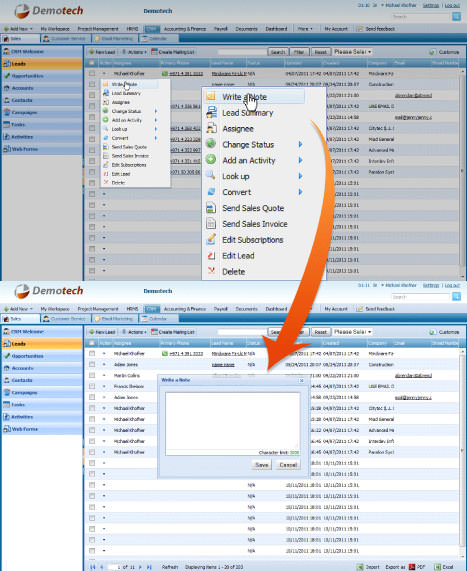Click Send Sales Invoice icon in enlarged menu
Screen dimensions: 467x571
coord(211,224)
